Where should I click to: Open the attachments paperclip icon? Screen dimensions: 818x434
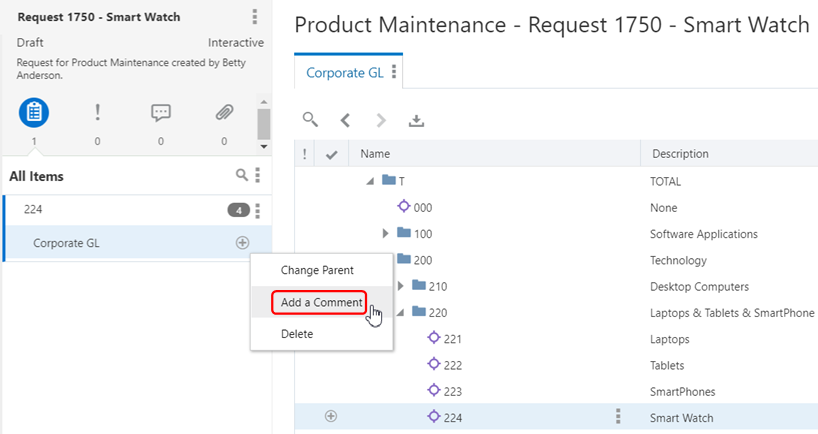click(224, 113)
